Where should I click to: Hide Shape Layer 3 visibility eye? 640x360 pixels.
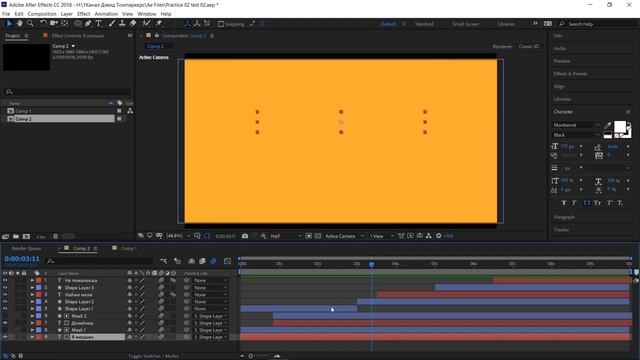click(5, 288)
